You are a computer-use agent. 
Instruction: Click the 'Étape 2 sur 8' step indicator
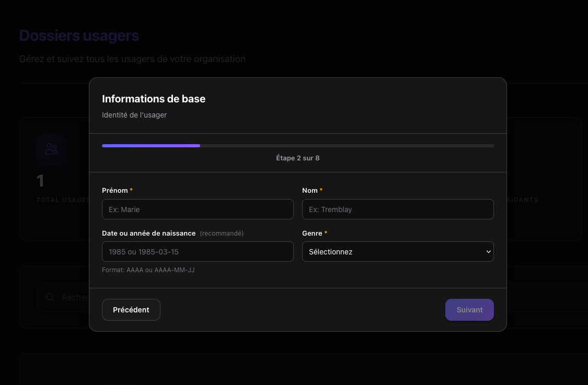tap(297, 158)
